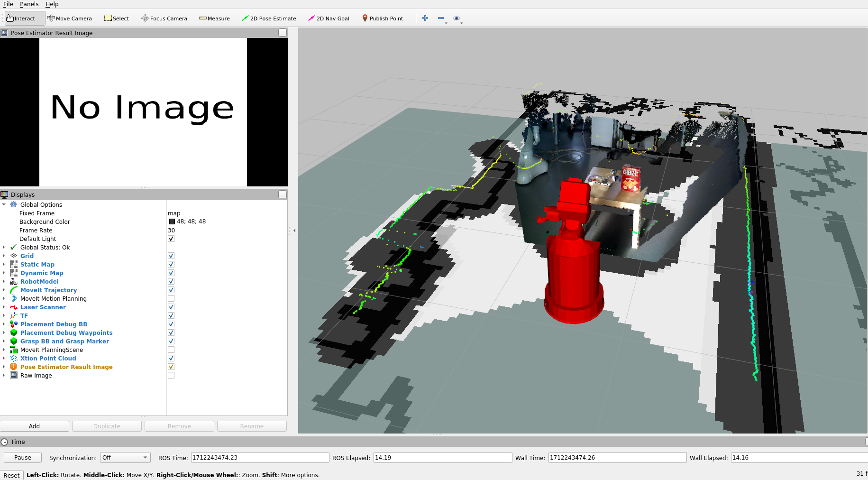This screenshot has width=868, height=480.
Task: Pick the 2D Nav Goal tool
Action: tap(329, 18)
